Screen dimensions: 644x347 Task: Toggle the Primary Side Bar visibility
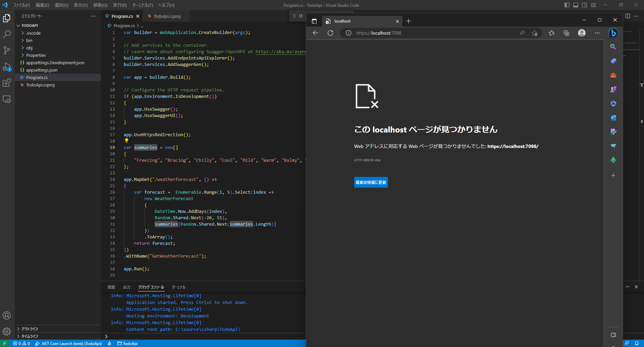point(567,5)
